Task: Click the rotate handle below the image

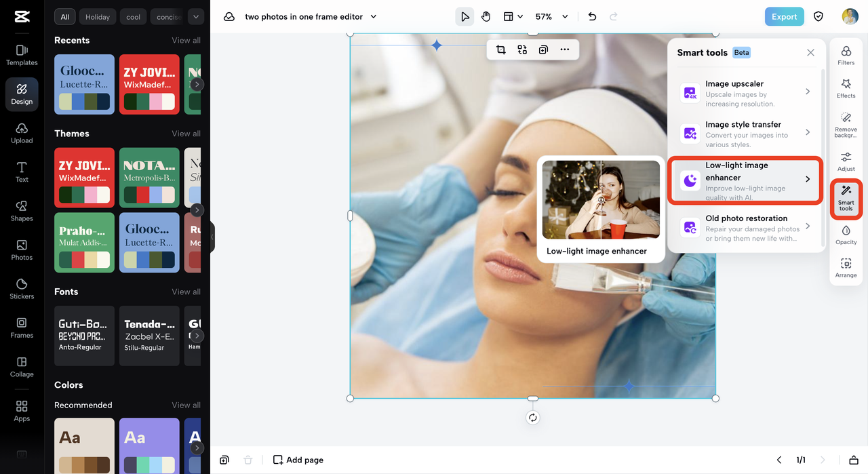Action: pyautogui.click(x=532, y=418)
